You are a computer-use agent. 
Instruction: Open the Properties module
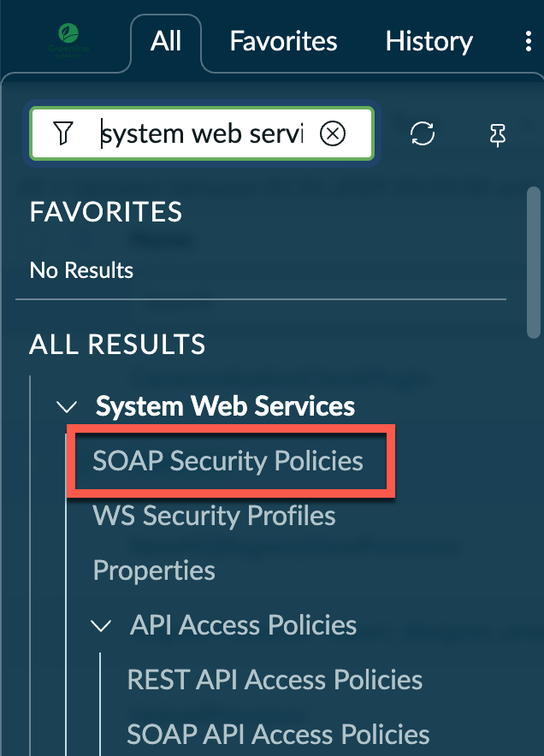tap(154, 570)
